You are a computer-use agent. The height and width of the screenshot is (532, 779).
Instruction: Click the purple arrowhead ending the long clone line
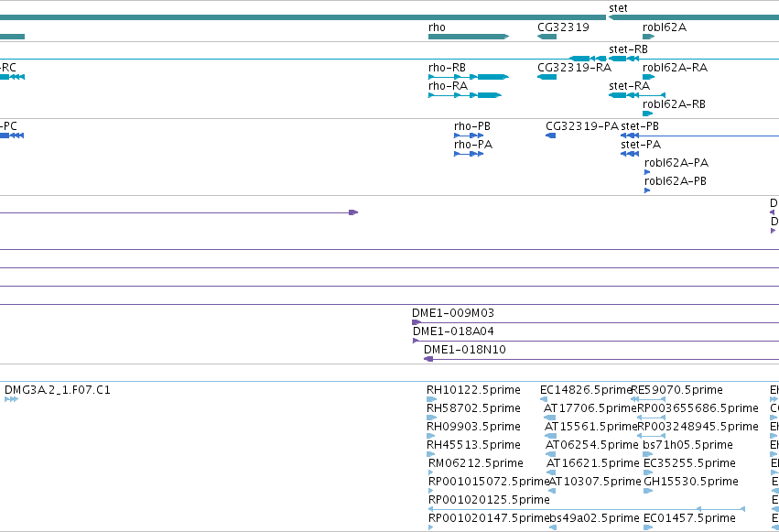(353, 212)
